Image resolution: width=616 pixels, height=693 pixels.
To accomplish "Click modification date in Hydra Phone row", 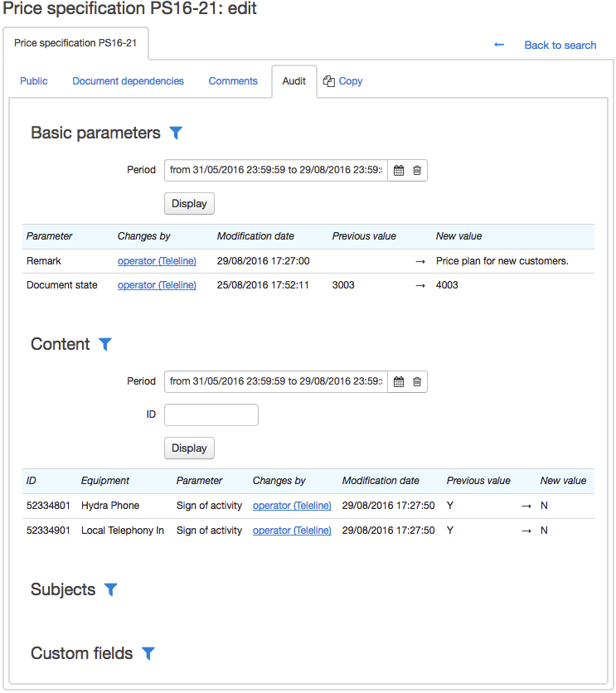I will click(389, 505).
